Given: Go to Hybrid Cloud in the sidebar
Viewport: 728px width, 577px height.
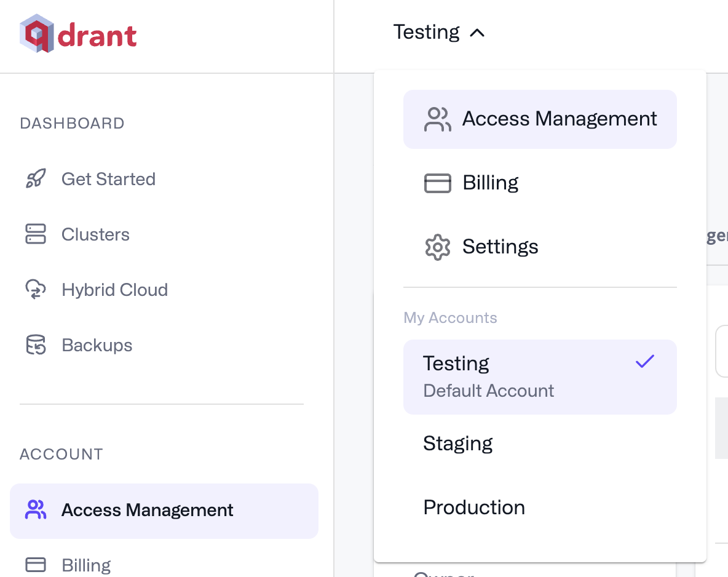Looking at the screenshot, I should click(114, 290).
